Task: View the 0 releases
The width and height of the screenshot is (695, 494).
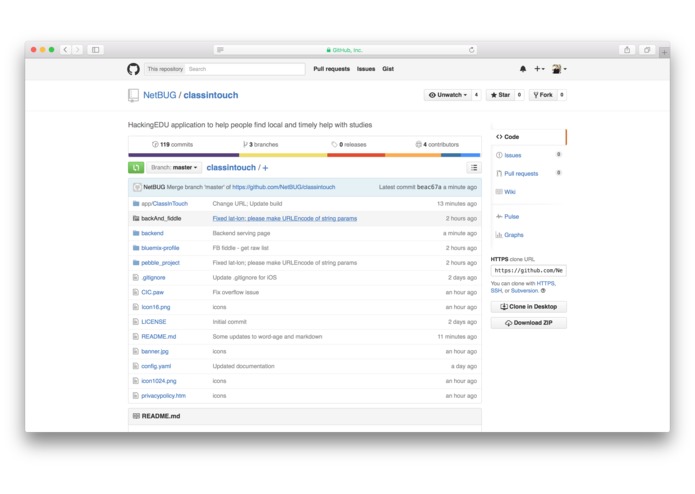Action: pos(349,144)
